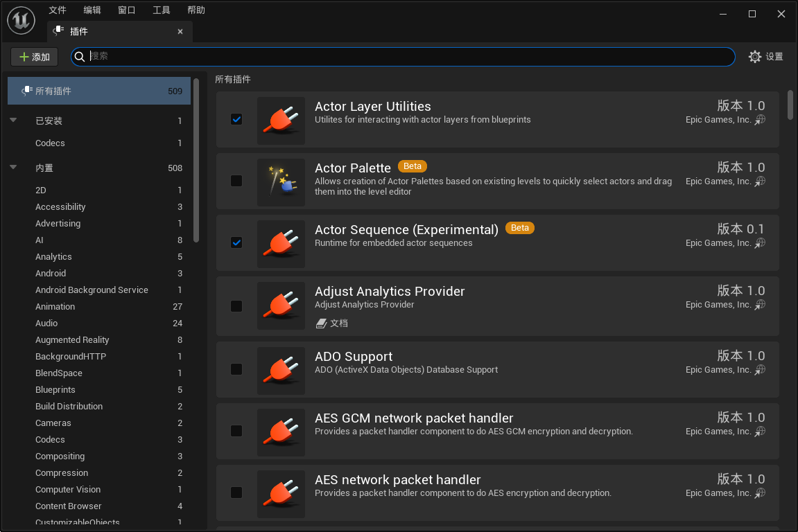Viewport: 798px width, 532px height.
Task: Click Actor Layer Utilities plugin icon
Action: pyautogui.click(x=281, y=121)
